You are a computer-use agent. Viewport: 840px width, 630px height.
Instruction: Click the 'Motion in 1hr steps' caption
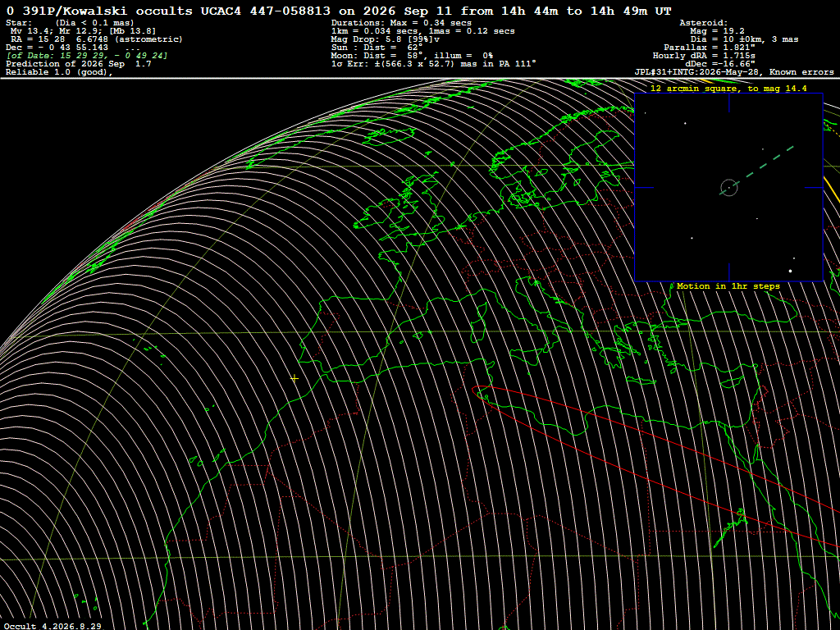coord(728,286)
